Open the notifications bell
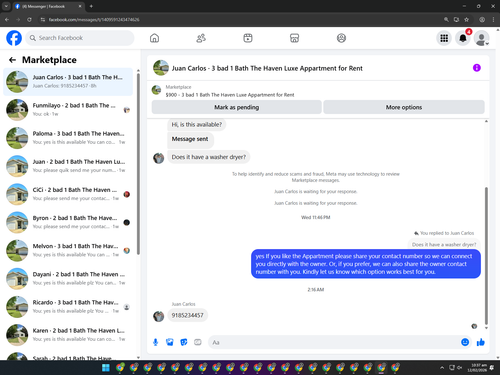500x375 pixels. tap(463, 38)
